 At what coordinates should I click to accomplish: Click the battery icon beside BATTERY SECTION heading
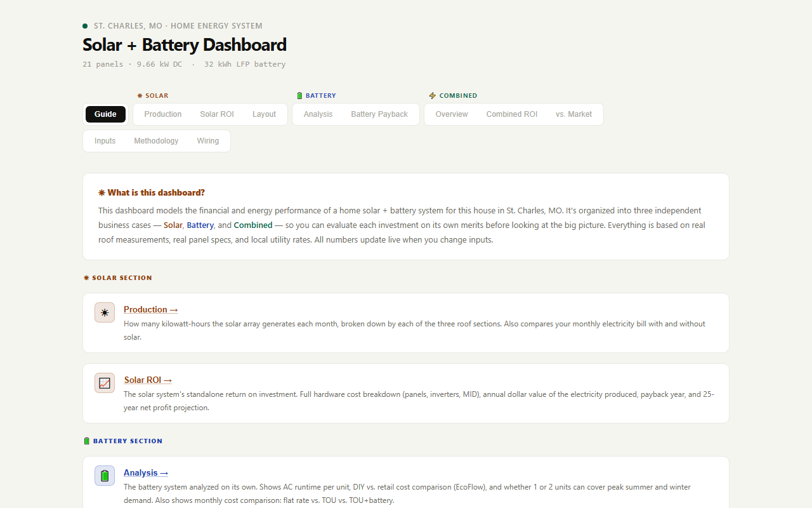point(87,441)
